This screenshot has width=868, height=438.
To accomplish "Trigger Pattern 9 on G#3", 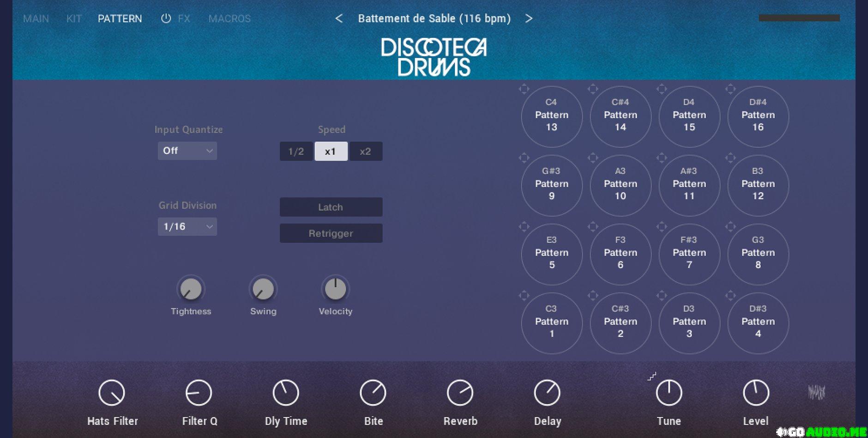I will coord(552,186).
